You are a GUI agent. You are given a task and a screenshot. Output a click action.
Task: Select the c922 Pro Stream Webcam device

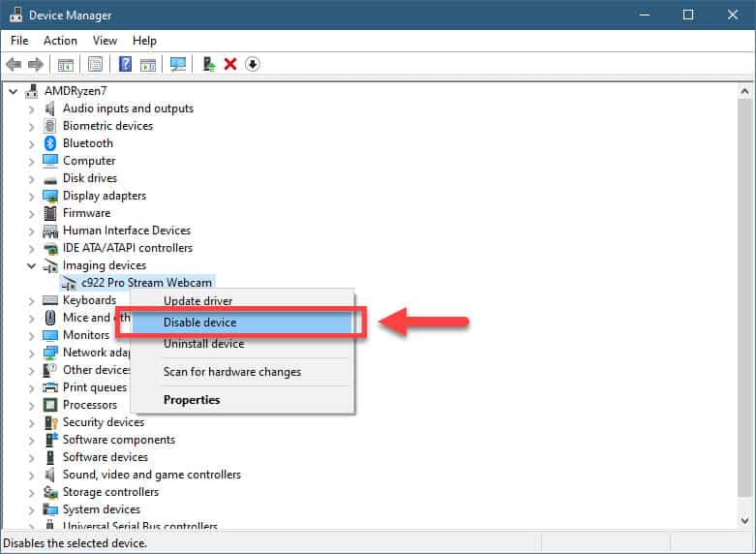point(146,282)
